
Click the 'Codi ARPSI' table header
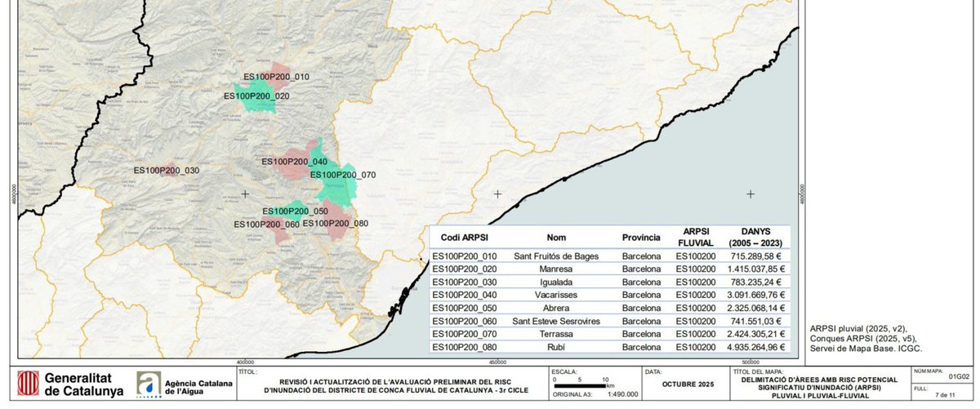(465, 238)
